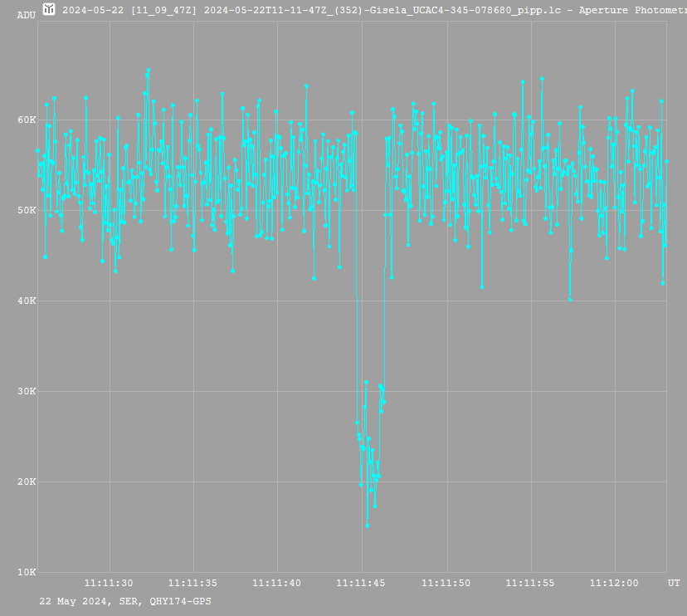
Task: Click the ADU axis unit label
Action: pyautogui.click(x=27, y=15)
